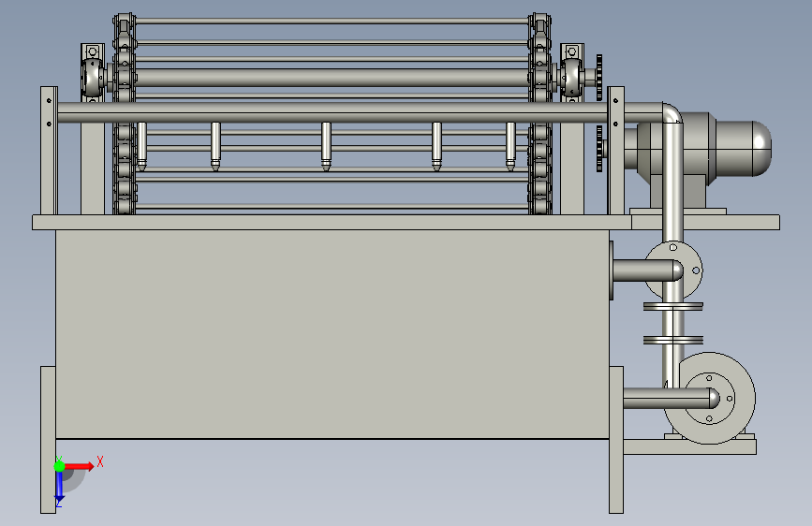The height and width of the screenshot is (526, 812).
Task: Select the leftmost spray nozzle
Action: (141, 146)
